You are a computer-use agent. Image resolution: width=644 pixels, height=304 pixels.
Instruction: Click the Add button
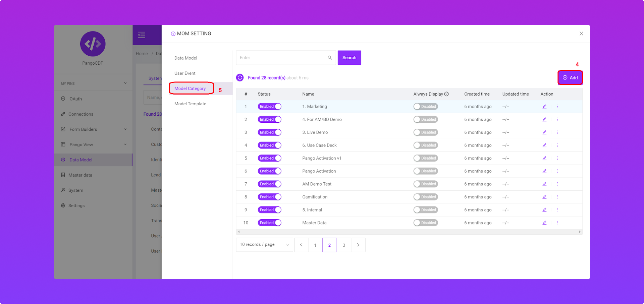[x=570, y=78]
